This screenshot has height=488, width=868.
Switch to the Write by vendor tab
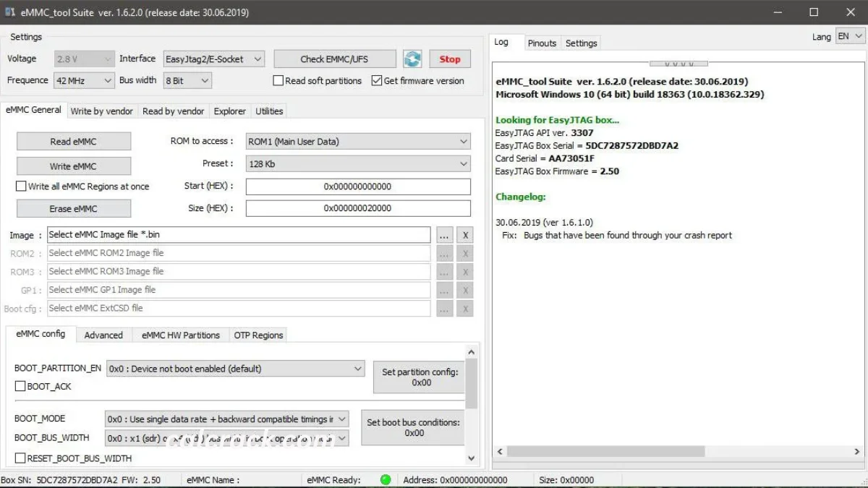pyautogui.click(x=101, y=111)
